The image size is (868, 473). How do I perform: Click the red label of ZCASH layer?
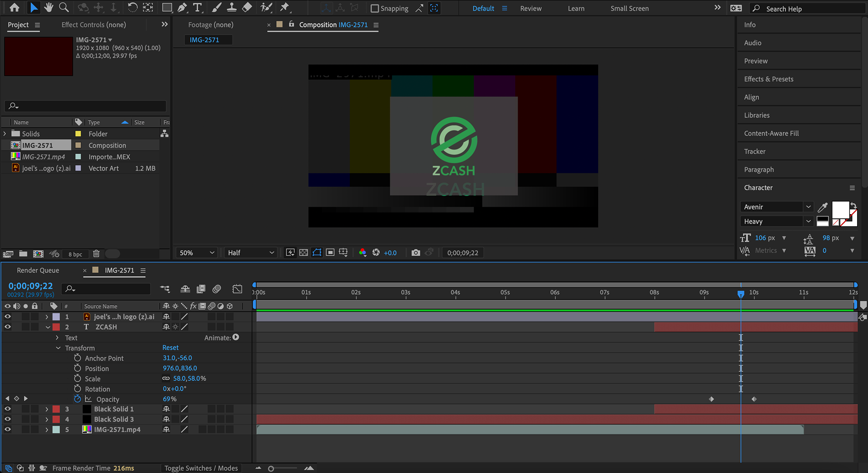click(x=56, y=327)
